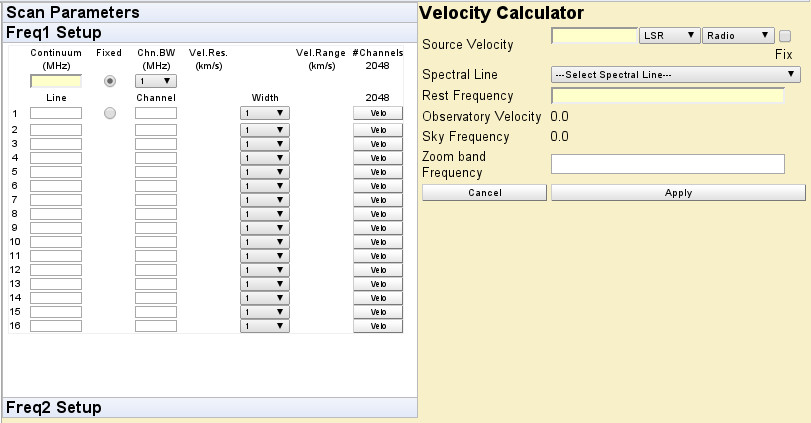Open the Radio velocity definition dropdown
The width and height of the screenshot is (811, 423).
pos(738,36)
